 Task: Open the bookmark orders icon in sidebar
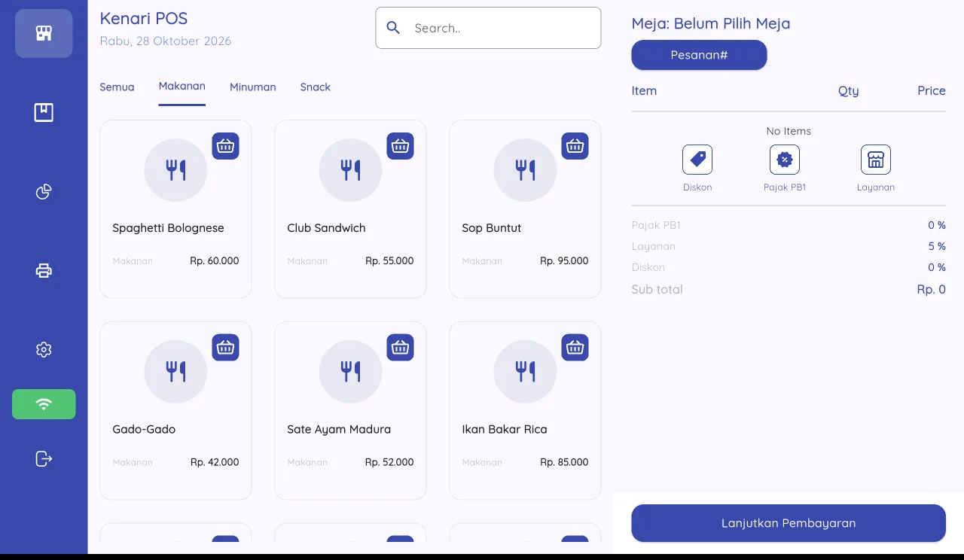(44, 113)
